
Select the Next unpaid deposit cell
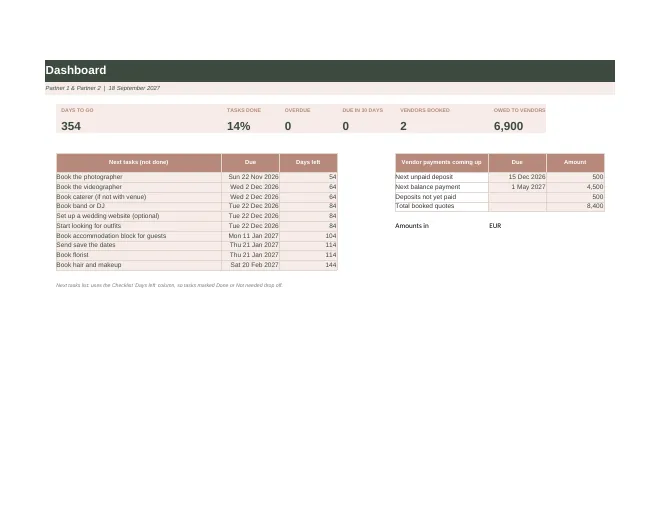click(442, 177)
